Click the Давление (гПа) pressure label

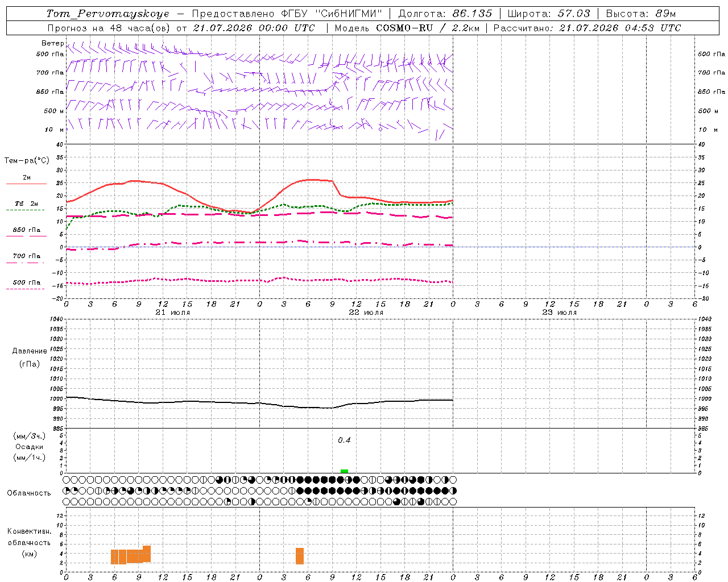point(30,357)
